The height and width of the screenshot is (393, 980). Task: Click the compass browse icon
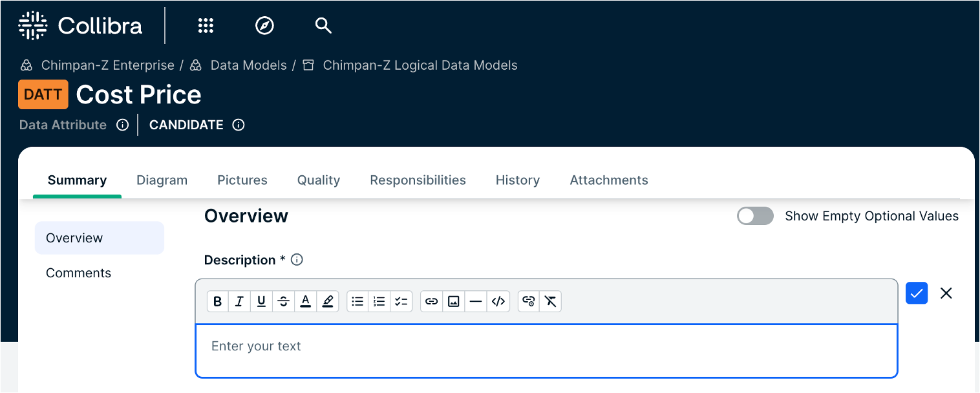[x=264, y=26]
